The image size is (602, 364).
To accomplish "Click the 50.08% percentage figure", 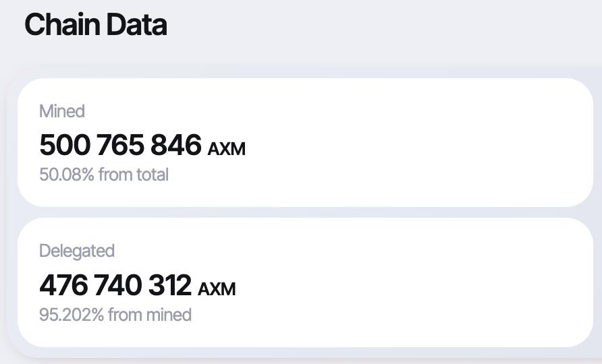I will tap(66, 175).
